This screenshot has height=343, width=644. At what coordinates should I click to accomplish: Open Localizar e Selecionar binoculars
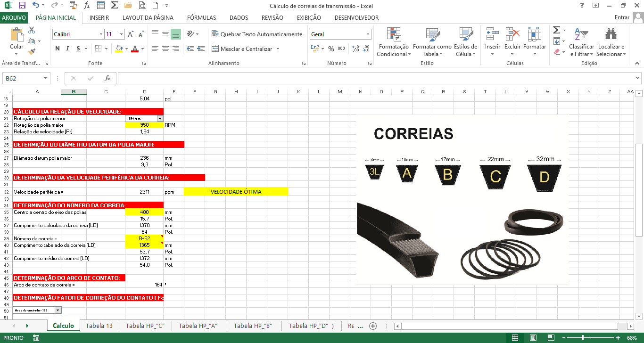[x=611, y=42]
